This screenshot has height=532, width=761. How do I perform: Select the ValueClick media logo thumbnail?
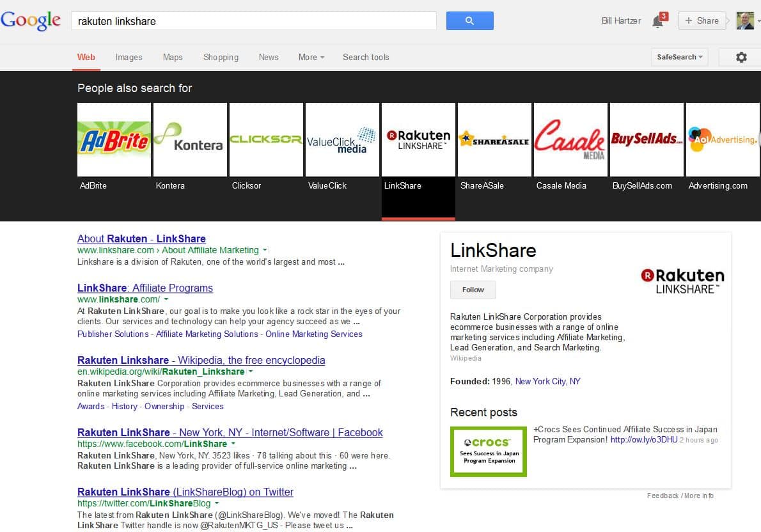click(342, 140)
